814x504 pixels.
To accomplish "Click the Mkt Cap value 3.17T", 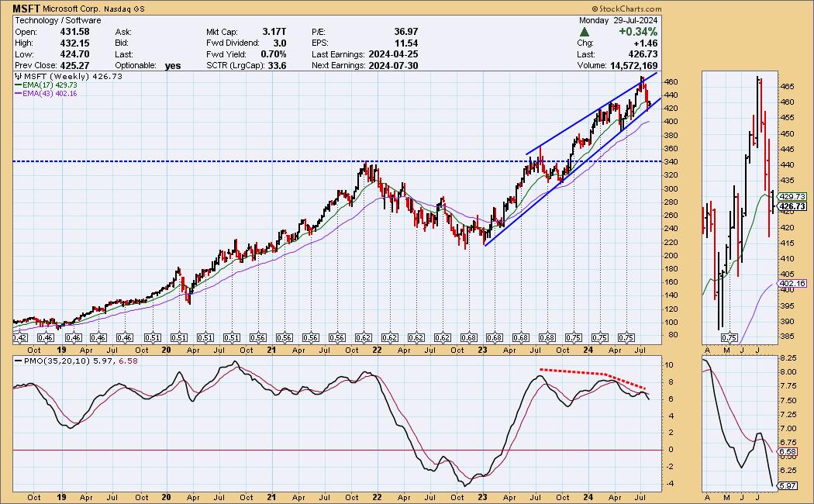I will [x=274, y=32].
